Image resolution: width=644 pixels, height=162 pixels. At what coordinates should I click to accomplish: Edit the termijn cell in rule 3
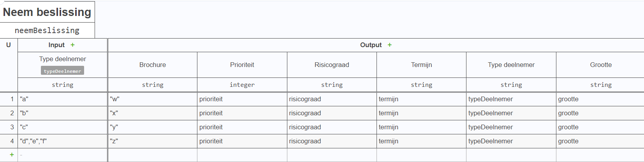(x=421, y=127)
